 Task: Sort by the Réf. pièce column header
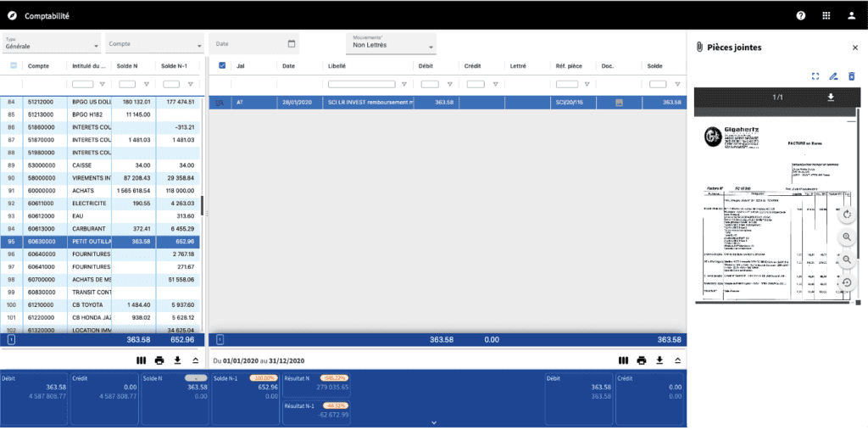coord(569,66)
